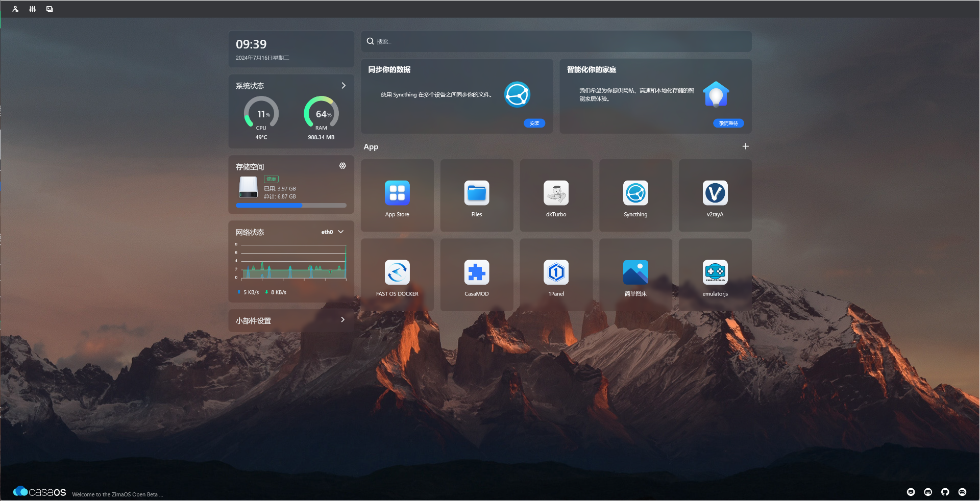Click the user account icon in top bar
This screenshot has height=501, width=980.
pyautogui.click(x=15, y=9)
